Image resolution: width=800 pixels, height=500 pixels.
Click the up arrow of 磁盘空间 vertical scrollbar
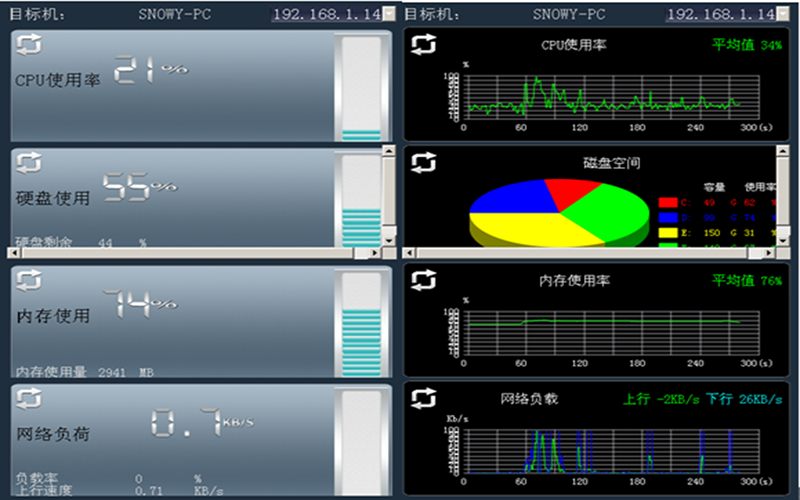point(783,151)
